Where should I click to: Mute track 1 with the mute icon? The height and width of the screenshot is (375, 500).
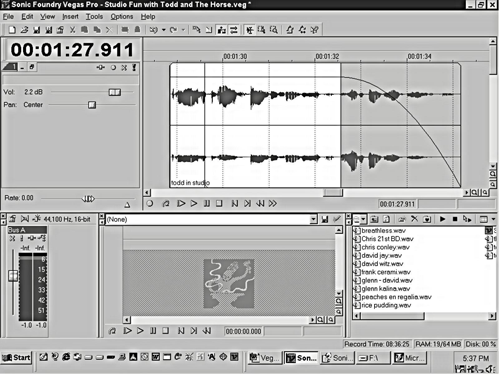tap(124, 68)
